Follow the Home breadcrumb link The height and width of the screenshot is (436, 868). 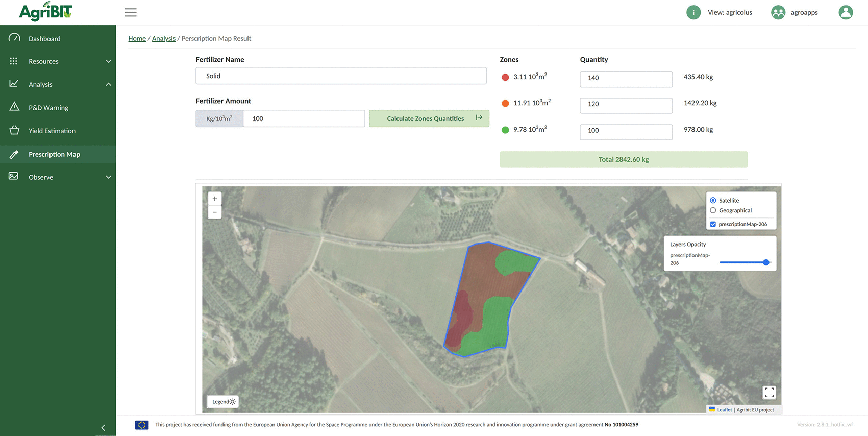(x=137, y=38)
